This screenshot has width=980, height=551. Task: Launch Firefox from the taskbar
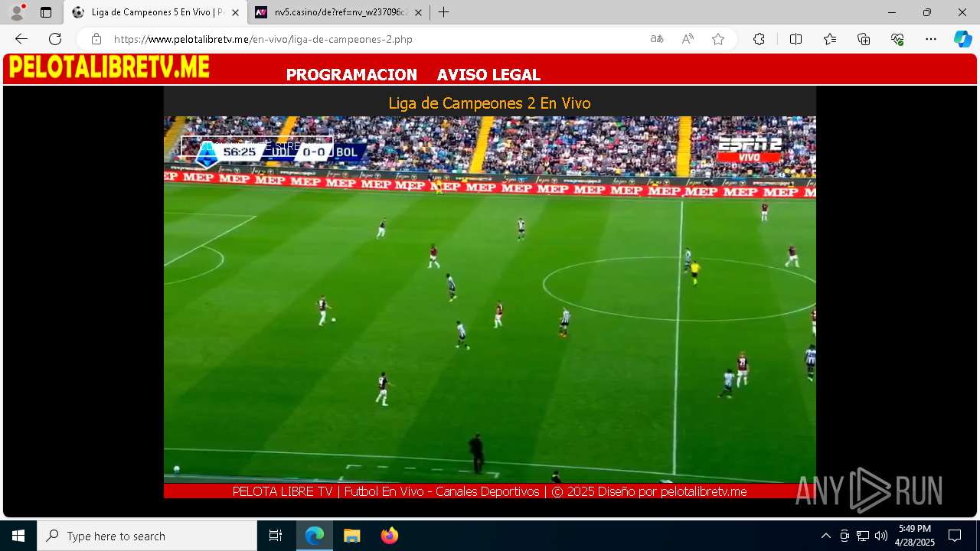coord(389,536)
